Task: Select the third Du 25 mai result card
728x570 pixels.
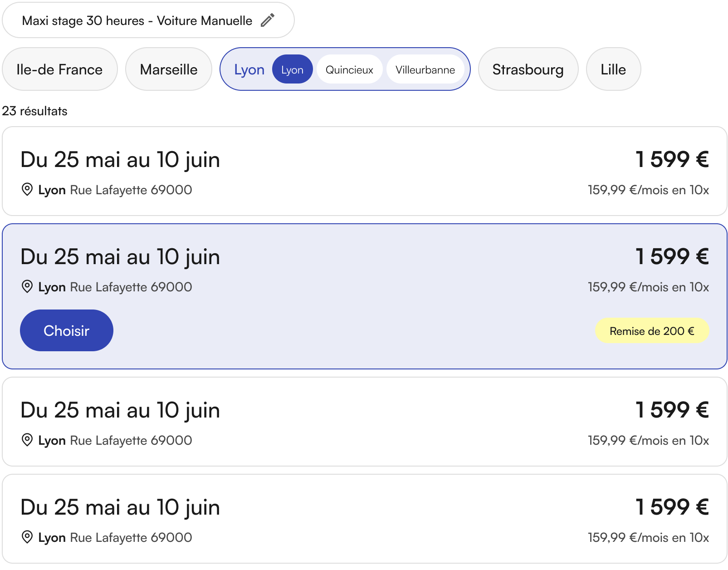Action: tap(364, 422)
